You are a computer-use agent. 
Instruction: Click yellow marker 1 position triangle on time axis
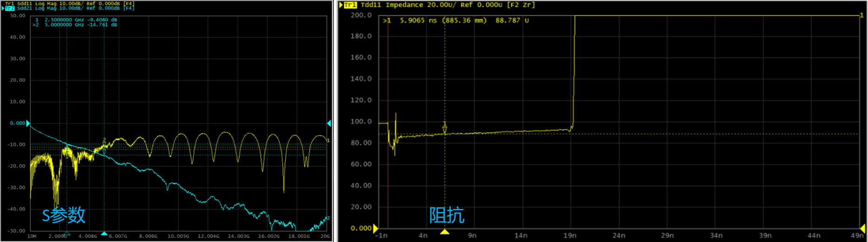445,231
